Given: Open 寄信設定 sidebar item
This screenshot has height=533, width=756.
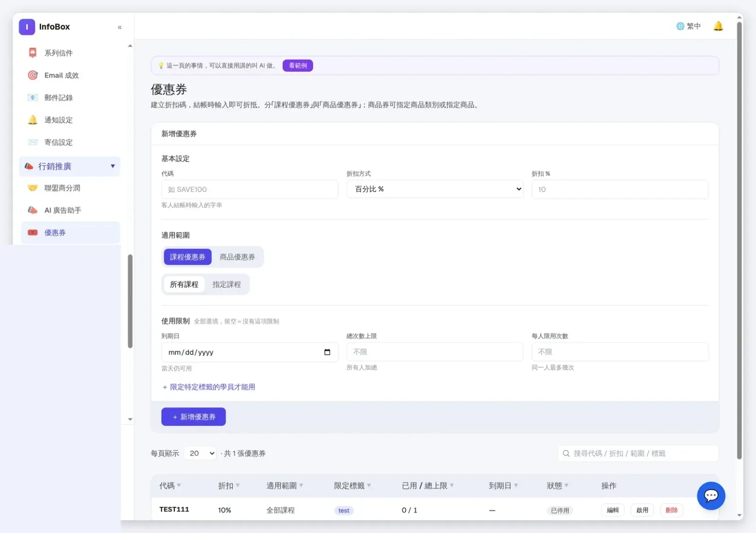Looking at the screenshot, I should pyautogui.click(x=70, y=142).
